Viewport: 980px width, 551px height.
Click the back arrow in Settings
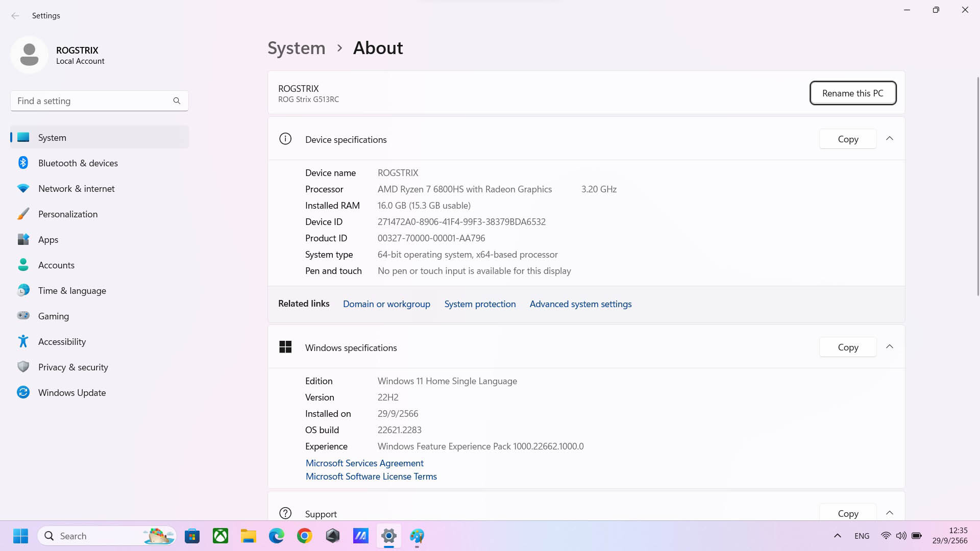(15, 16)
